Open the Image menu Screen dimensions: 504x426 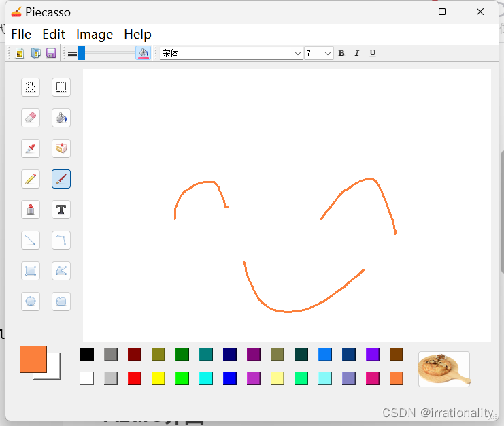point(95,35)
